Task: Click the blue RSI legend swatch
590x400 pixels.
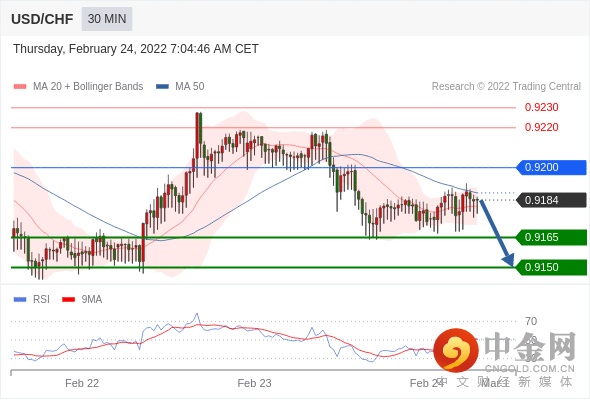Action: point(20,300)
